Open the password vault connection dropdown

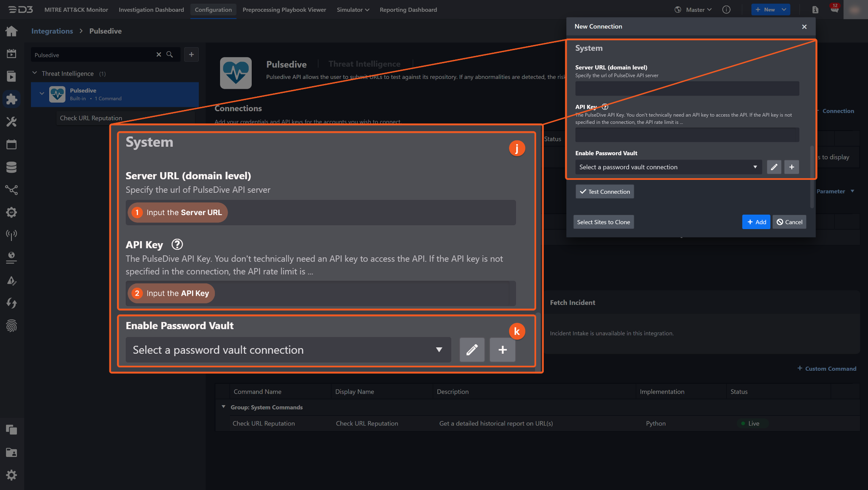point(668,167)
